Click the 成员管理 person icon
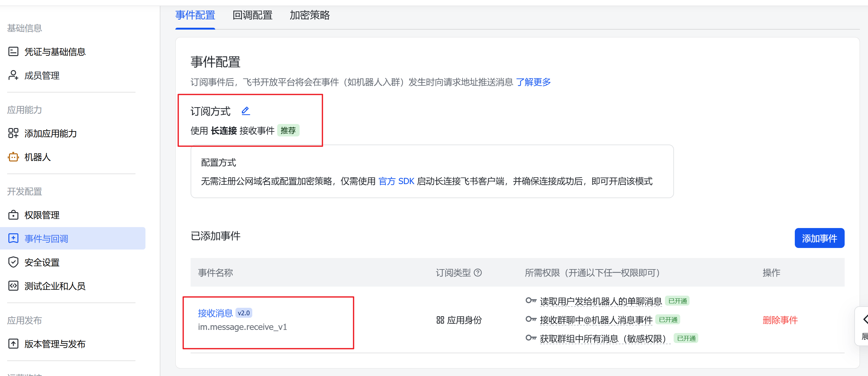868x376 pixels. 13,75
